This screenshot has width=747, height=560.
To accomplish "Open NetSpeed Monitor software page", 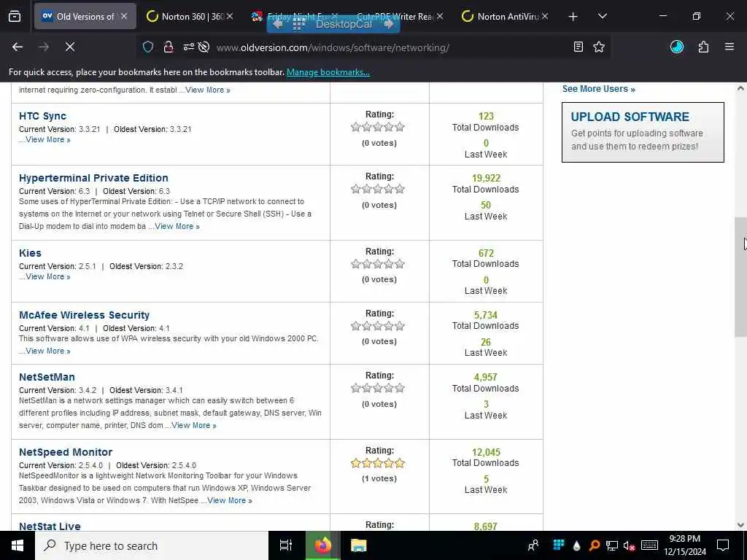I will pyautogui.click(x=66, y=452).
